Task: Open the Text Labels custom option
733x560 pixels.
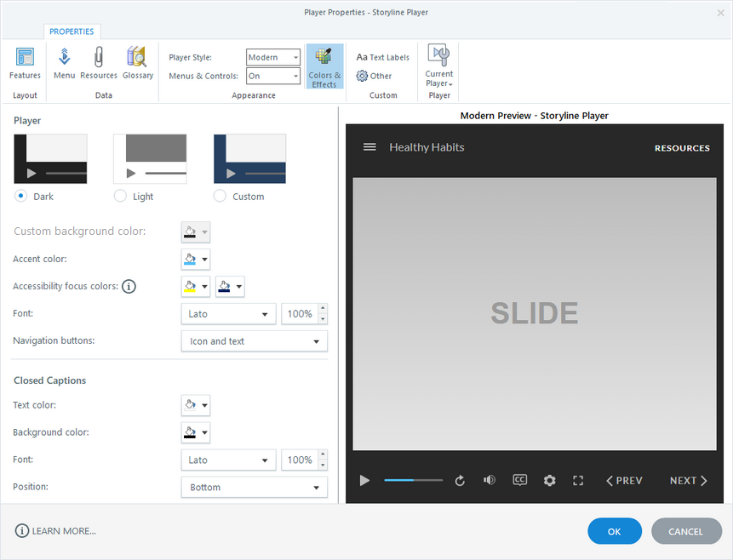Action: 382,57
